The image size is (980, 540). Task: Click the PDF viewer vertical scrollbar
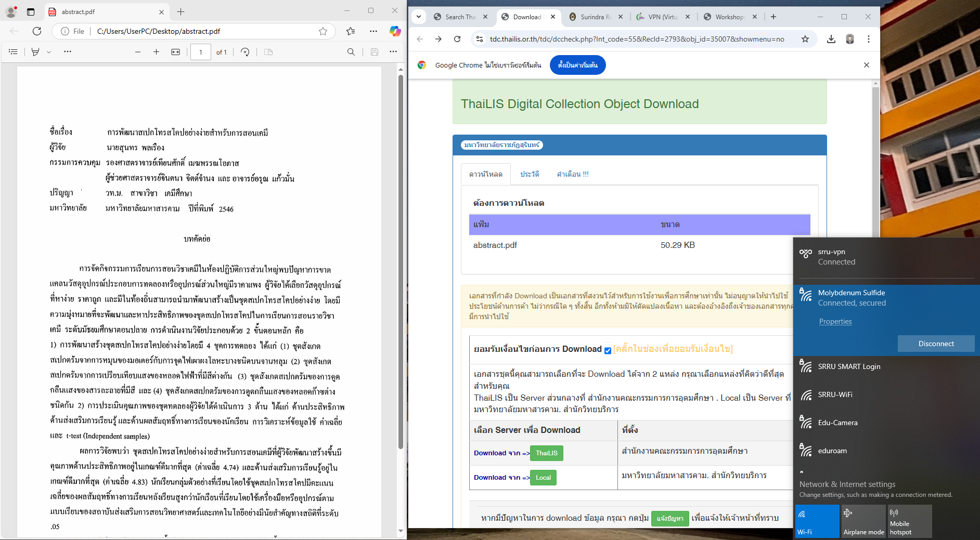pos(401,262)
